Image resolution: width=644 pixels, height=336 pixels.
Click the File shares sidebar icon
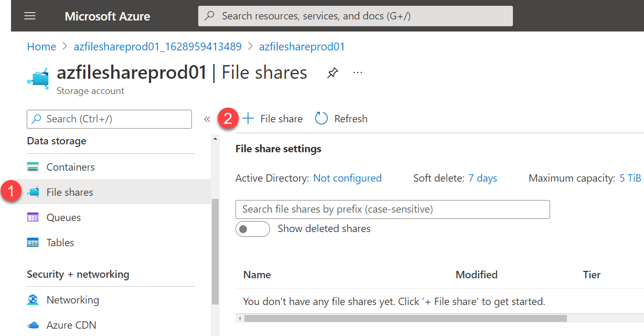(33, 192)
